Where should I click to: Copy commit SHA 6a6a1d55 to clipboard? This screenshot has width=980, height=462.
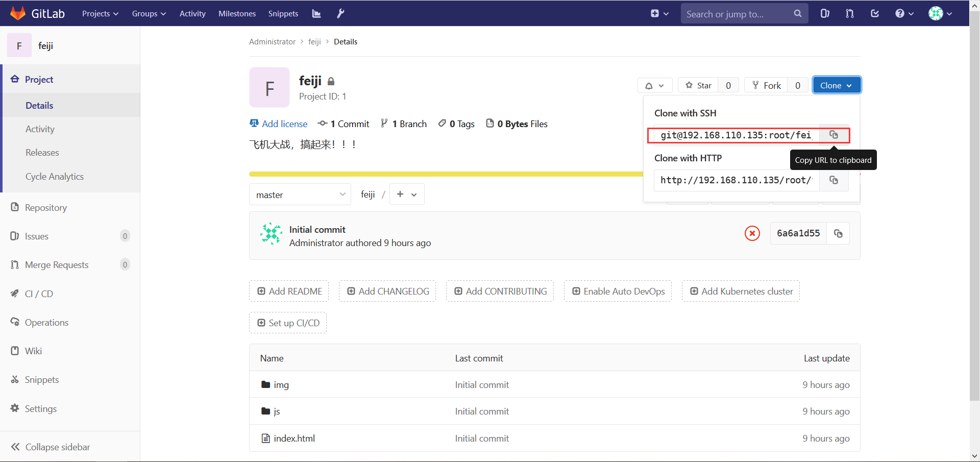[838, 233]
